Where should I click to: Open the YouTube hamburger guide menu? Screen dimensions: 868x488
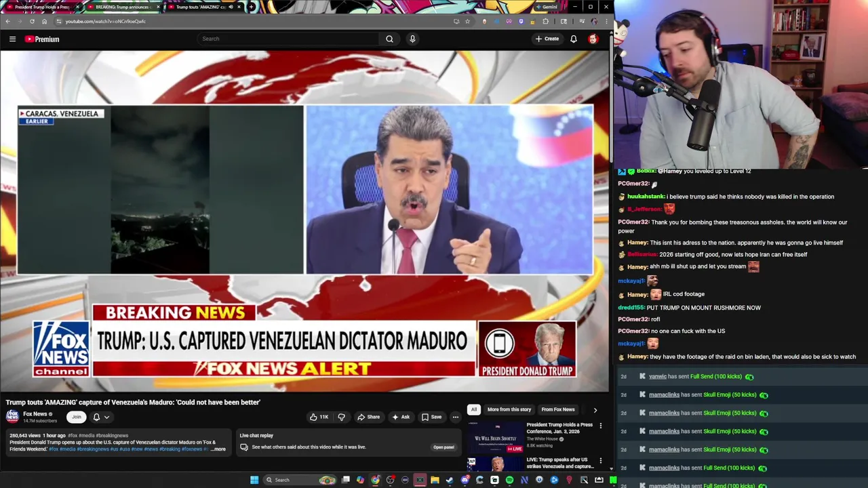coord(12,39)
